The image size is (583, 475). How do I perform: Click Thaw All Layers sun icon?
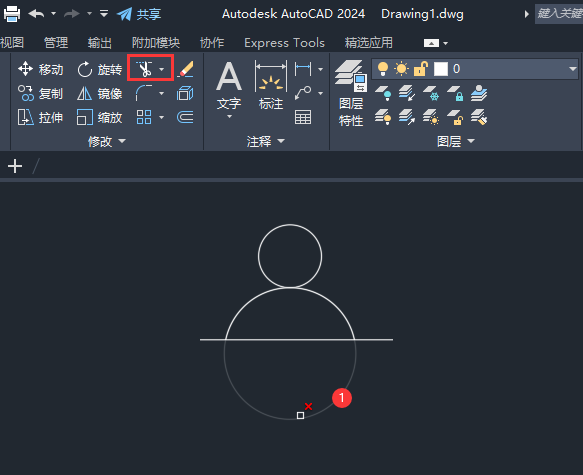pos(431,117)
